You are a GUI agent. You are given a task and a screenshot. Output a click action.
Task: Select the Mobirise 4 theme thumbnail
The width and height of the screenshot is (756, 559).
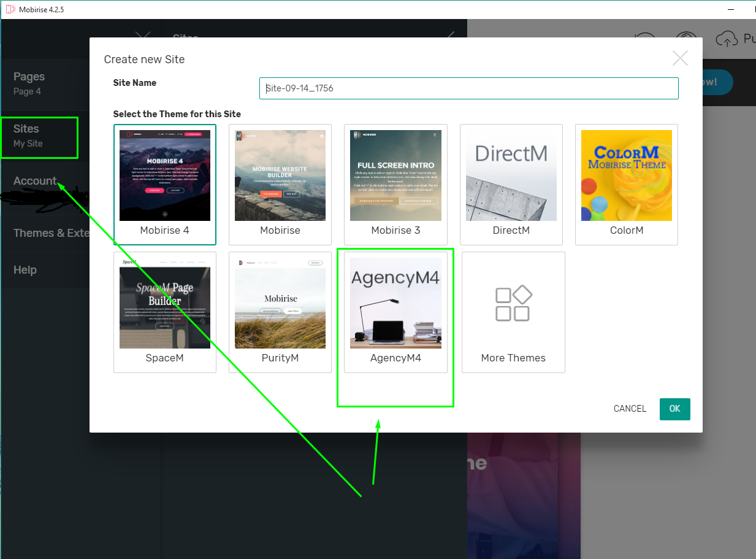pos(164,175)
